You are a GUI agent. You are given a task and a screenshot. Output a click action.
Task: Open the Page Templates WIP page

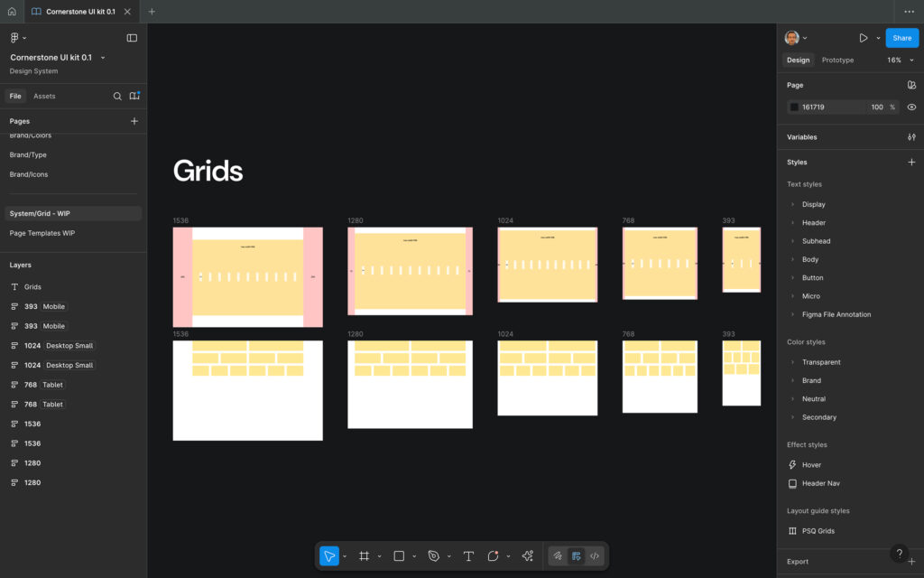42,233
